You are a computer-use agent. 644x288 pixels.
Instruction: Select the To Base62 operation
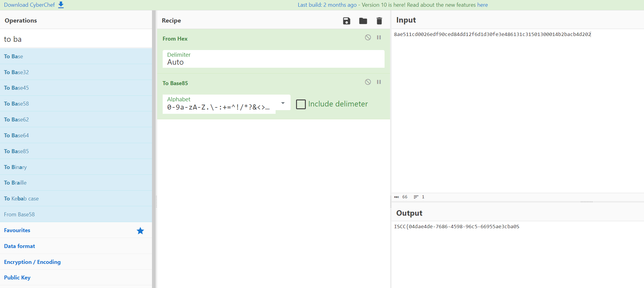coord(76,119)
